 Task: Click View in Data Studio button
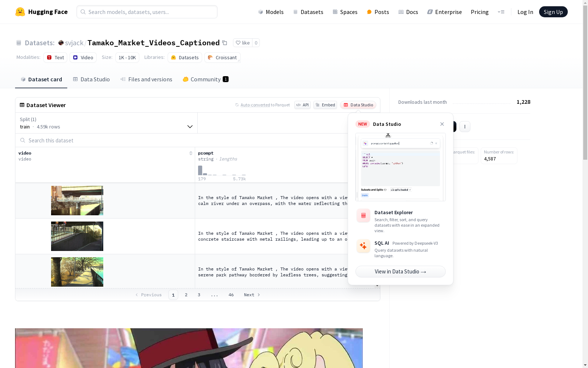coord(401,272)
